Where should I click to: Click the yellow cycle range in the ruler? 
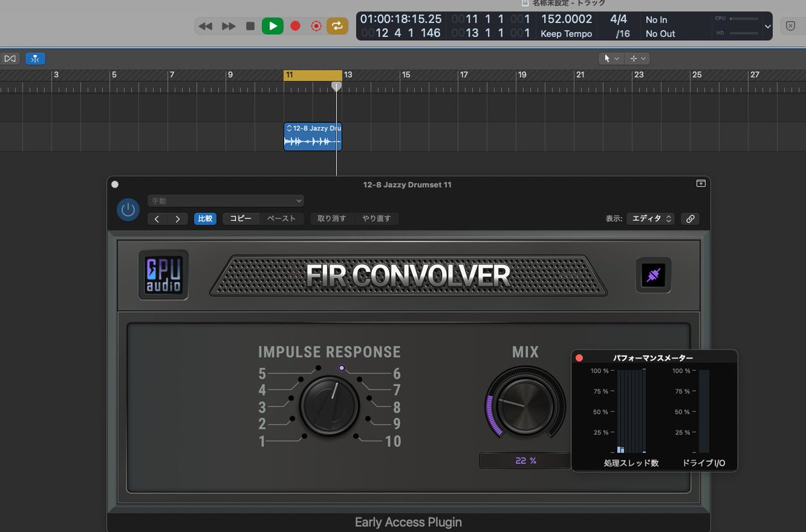click(313, 75)
